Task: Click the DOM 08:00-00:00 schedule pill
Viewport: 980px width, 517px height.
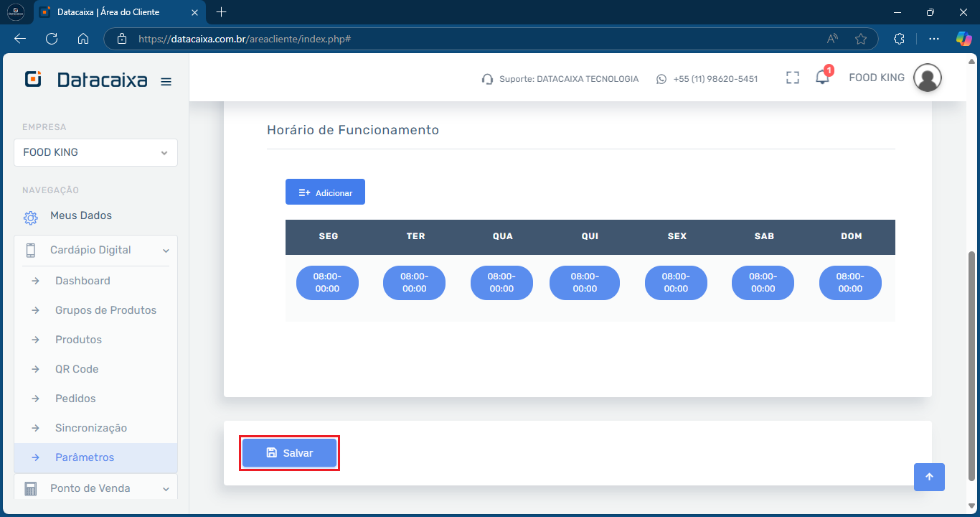Action: [850, 283]
